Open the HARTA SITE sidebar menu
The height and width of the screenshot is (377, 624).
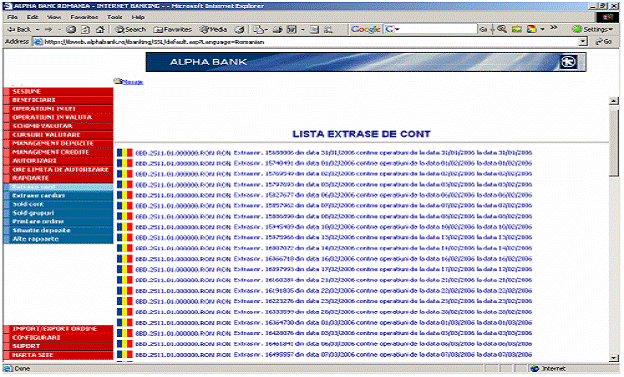(x=58, y=355)
